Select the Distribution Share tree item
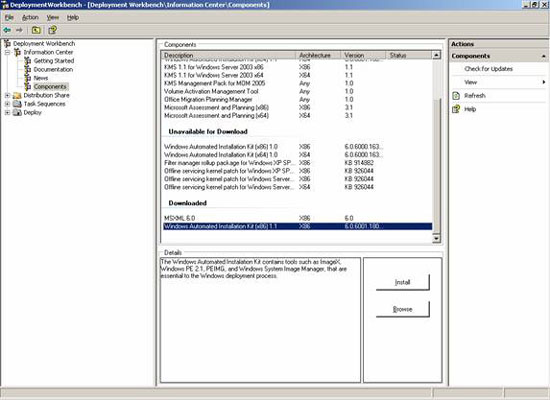This screenshot has height=400, width=550. (47, 95)
